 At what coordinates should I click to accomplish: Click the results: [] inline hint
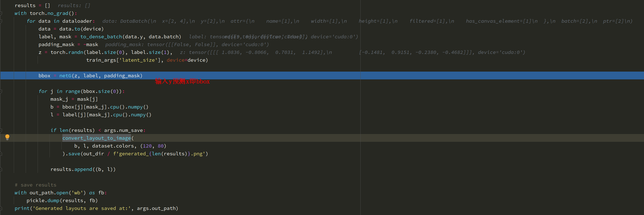pyautogui.click(x=74, y=5)
